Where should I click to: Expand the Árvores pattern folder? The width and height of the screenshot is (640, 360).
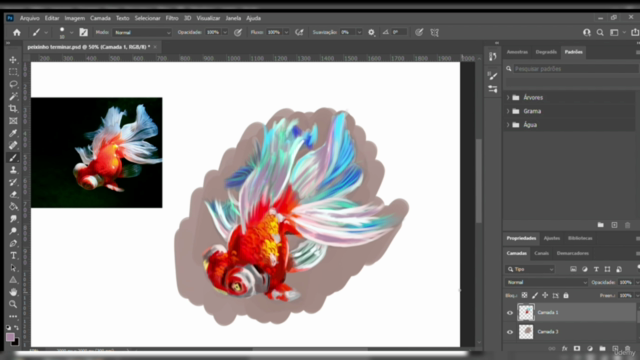click(508, 98)
